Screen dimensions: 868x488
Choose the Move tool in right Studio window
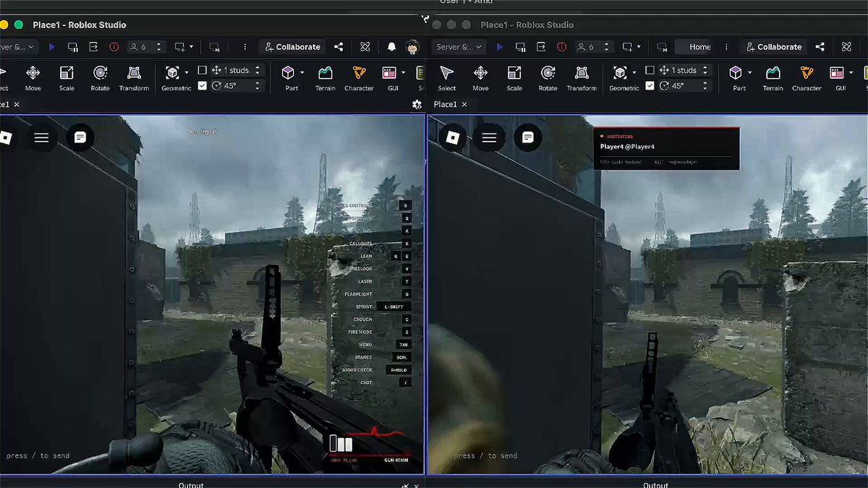point(480,78)
